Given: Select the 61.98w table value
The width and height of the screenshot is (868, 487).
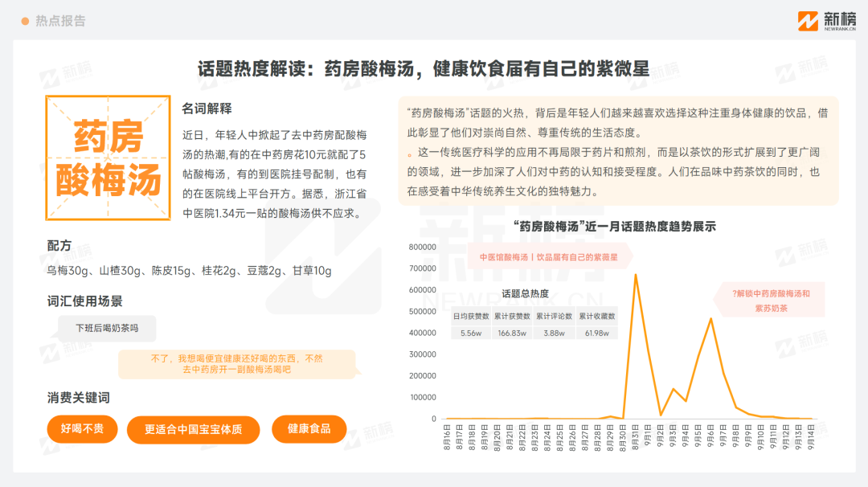Looking at the screenshot, I should point(596,334).
